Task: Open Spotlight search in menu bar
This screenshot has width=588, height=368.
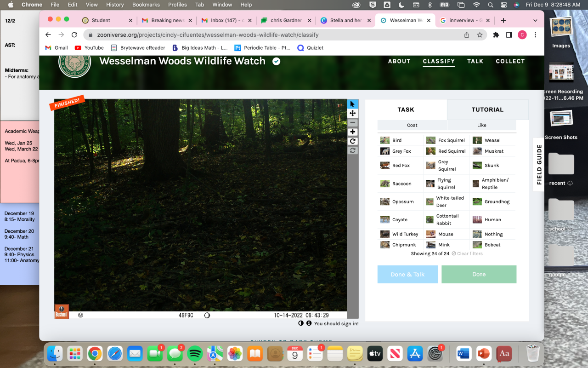Action: point(490,5)
